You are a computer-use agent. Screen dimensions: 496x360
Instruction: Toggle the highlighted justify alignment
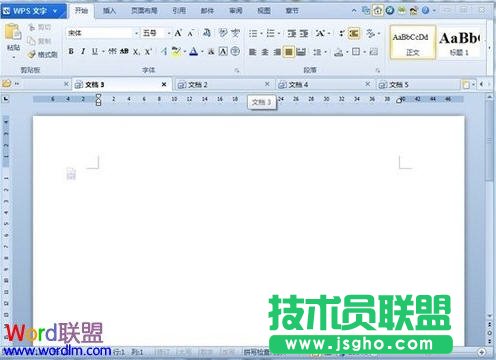pos(289,52)
